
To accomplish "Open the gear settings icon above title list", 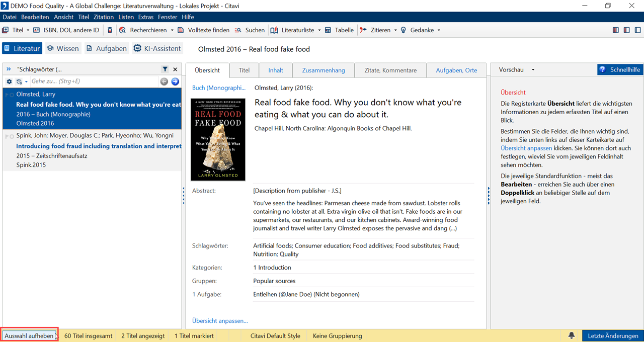I will (x=9, y=81).
